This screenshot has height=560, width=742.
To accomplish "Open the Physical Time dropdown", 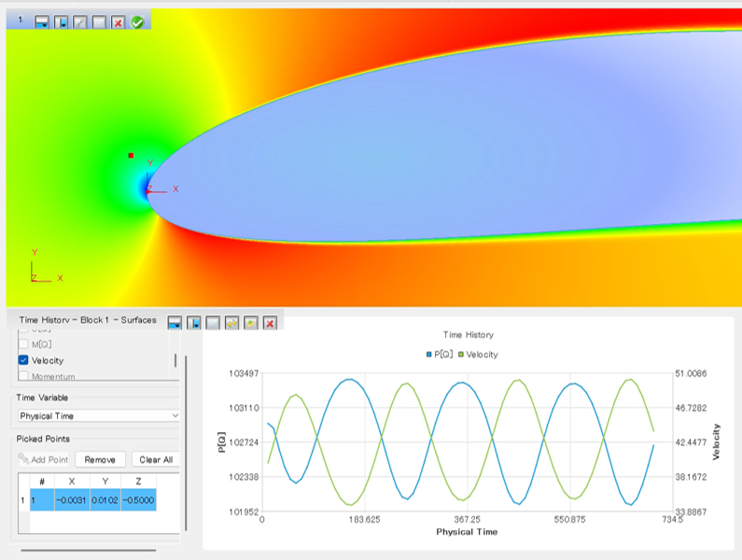I will [x=99, y=415].
